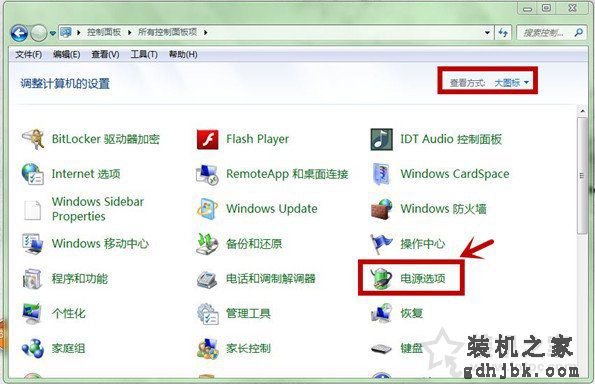Image resolution: width=595 pixels, height=384 pixels.
Task: Open the 家长控制 text link
Action: point(248,348)
